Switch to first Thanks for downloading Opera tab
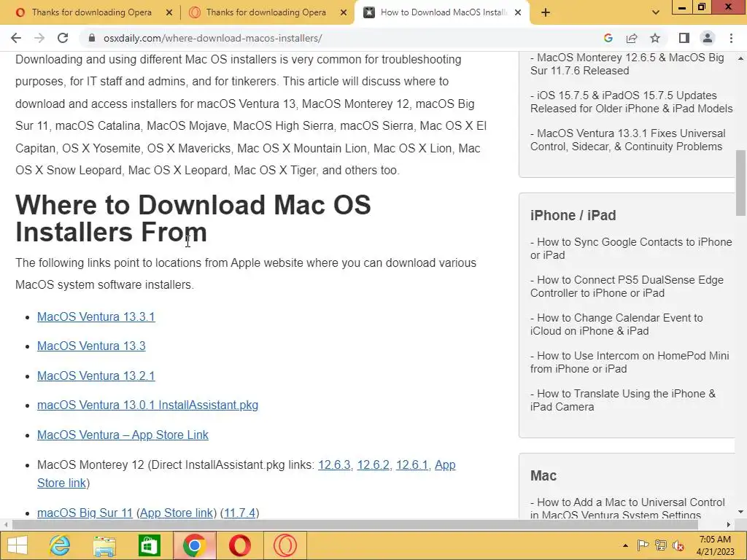Image resolution: width=747 pixels, height=560 pixels. [90, 12]
